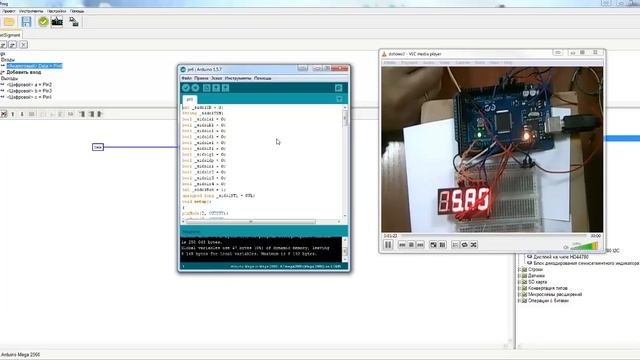Viewport: 640px width, 360px height.
Task: Select Дисплей на чипе HD44780 block
Action: (561, 257)
